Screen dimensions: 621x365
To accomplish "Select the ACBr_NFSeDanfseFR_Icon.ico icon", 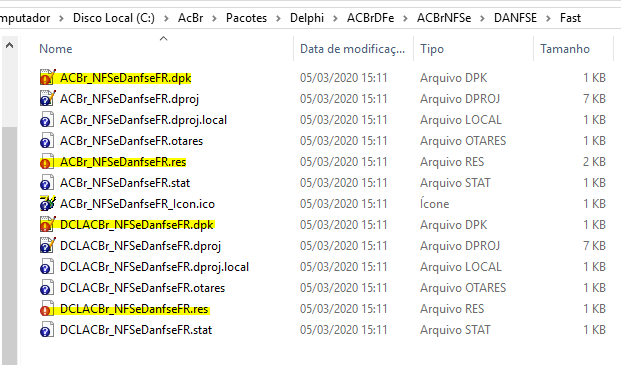I will click(47, 203).
